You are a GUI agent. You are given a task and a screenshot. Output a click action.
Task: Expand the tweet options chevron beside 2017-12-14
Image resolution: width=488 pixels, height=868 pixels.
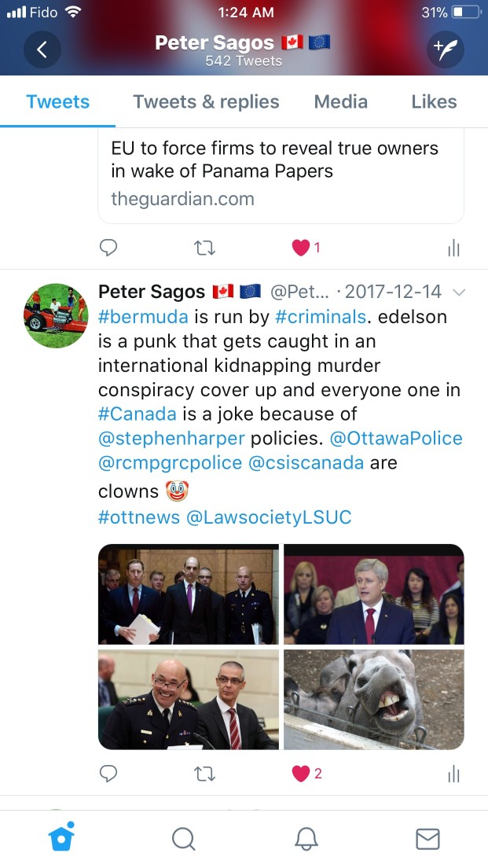pyautogui.click(x=459, y=292)
